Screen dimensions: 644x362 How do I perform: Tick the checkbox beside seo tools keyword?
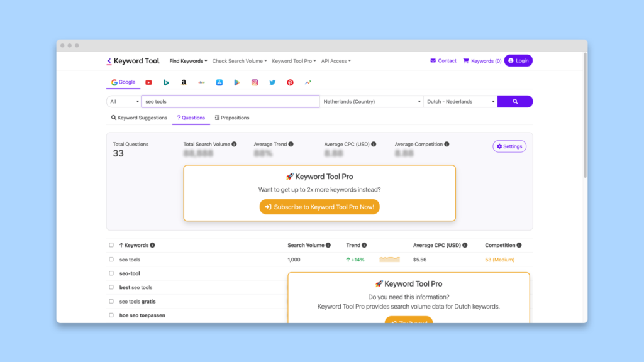111,260
